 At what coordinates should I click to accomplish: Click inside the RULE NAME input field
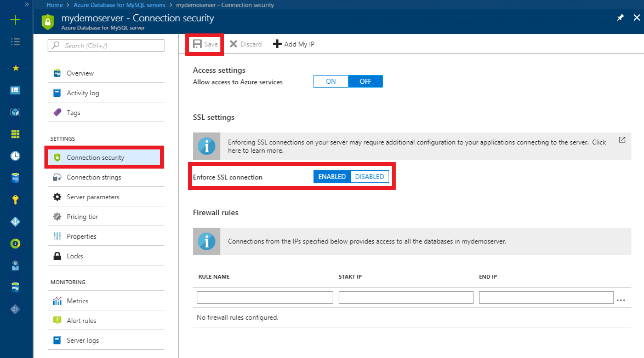pos(264,297)
